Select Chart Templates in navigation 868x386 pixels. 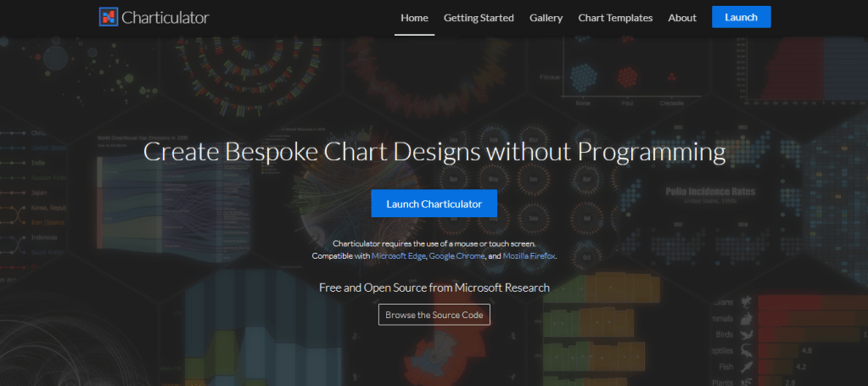(615, 18)
